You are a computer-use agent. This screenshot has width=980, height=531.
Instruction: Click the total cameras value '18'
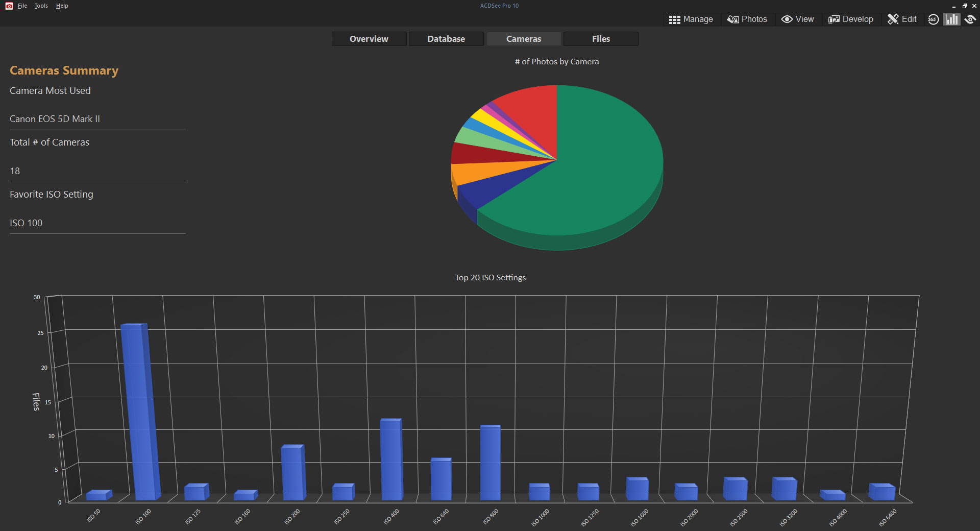(x=15, y=171)
